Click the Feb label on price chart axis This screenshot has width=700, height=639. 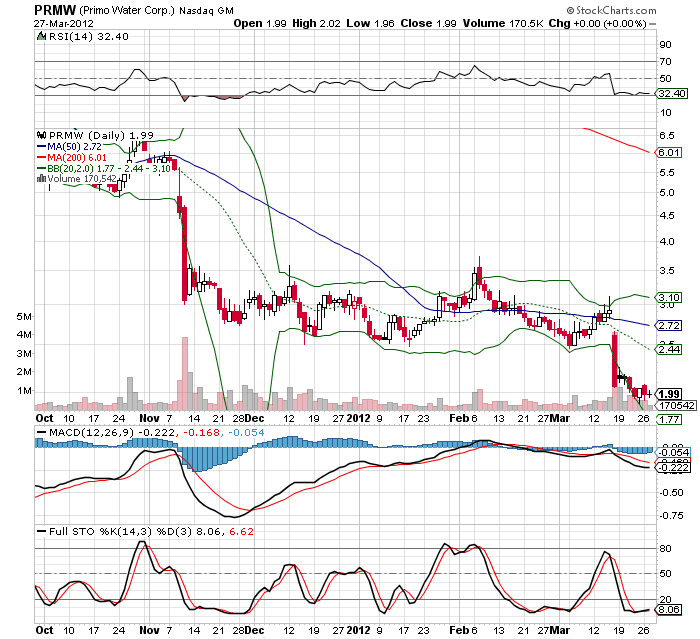[x=459, y=418]
